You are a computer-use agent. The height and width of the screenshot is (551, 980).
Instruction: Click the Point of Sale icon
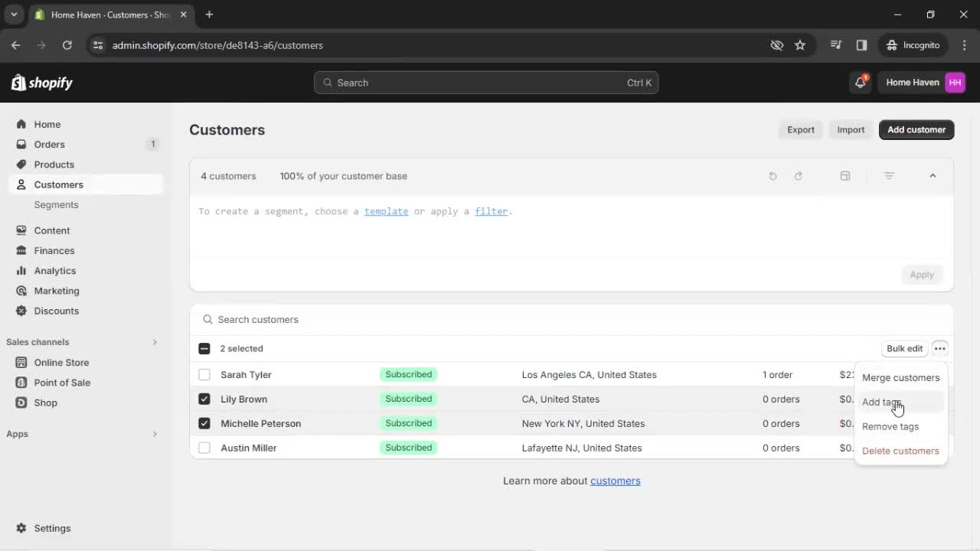click(21, 383)
